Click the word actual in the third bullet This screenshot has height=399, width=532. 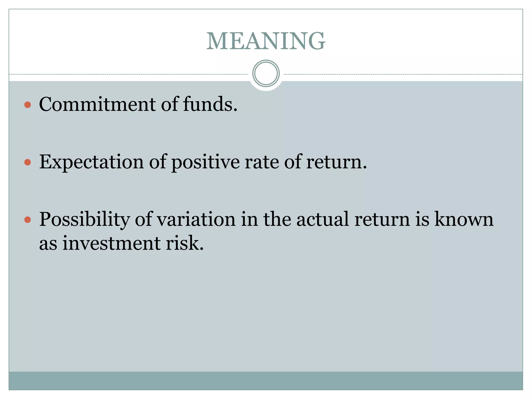pyautogui.click(x=323, y=220)
